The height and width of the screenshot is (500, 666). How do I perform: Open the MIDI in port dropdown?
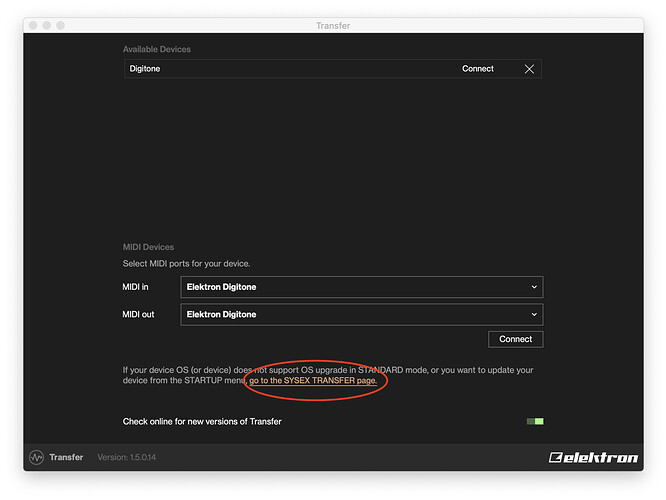tap(361, 287)
